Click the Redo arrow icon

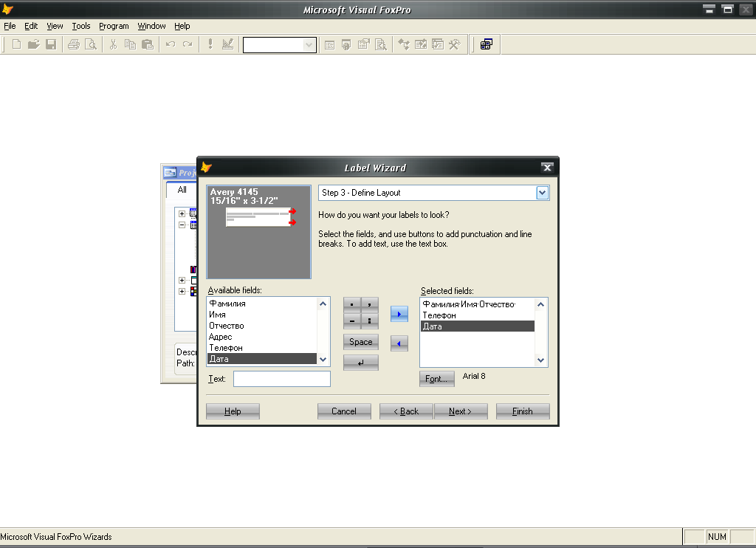[188, 45]
